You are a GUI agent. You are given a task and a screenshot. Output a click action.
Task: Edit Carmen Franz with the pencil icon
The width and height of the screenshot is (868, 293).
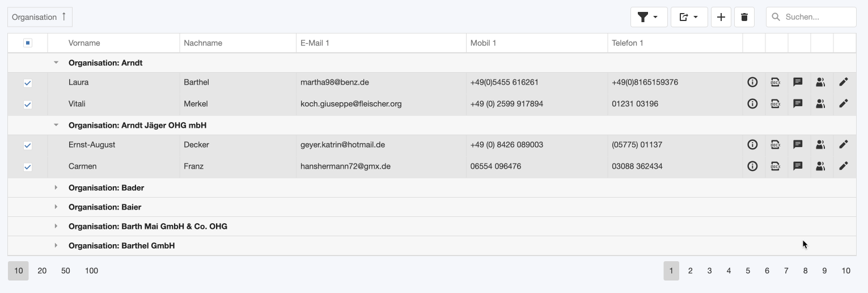(x=843, y=166)
